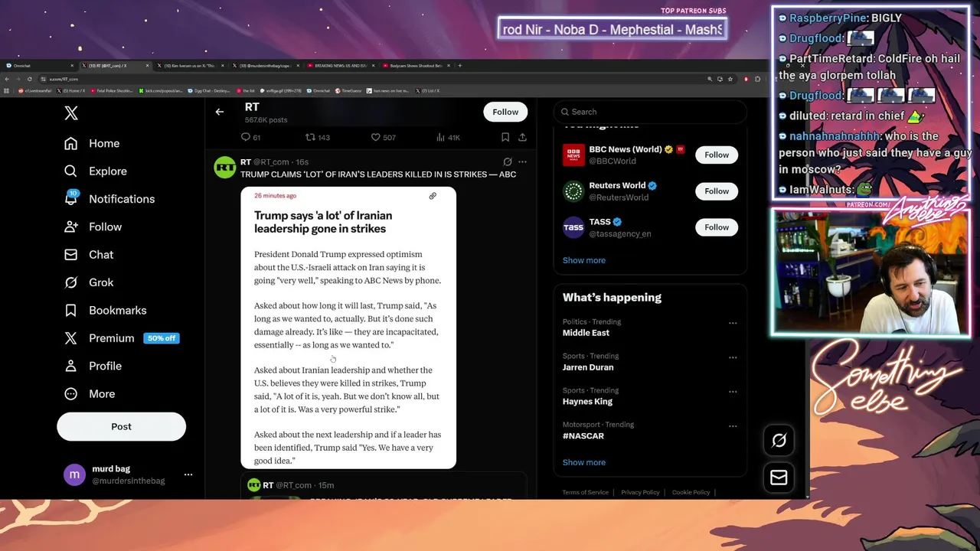980x551 pixels.
Task: Click the Premium X icon in sidebar
Action: [x=71, y=338]
